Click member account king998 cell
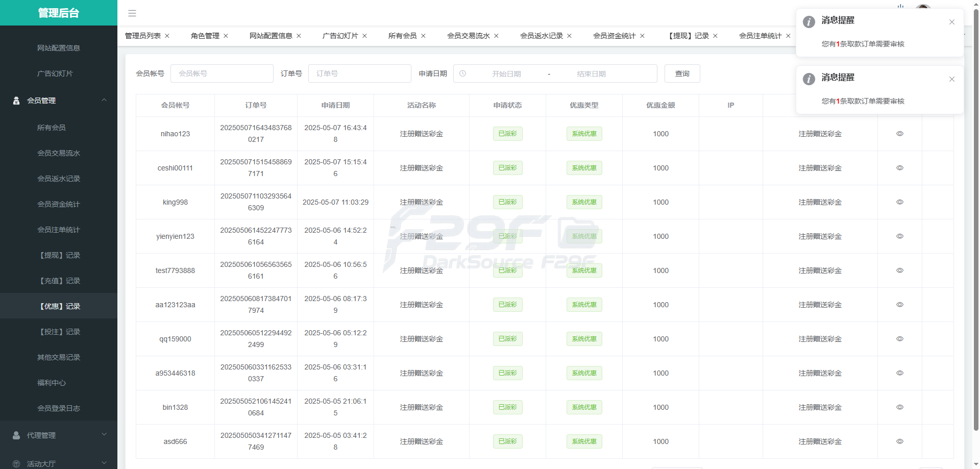Viewport: 980px width, 469px height. coord(175,202)
